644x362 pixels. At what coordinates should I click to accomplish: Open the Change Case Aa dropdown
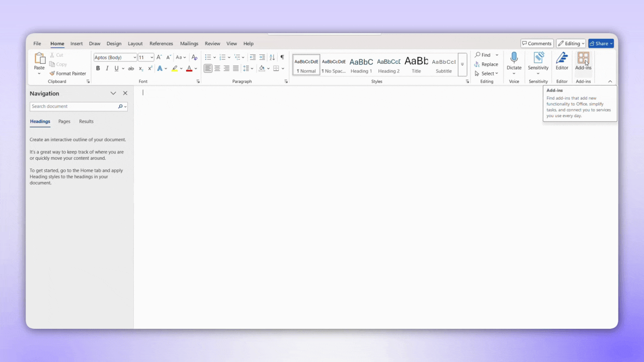pyautogui.click(x=181, y=57)
